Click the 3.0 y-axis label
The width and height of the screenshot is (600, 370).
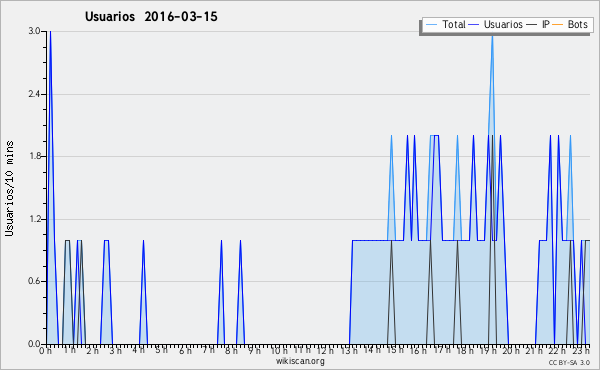pos(34,31)
